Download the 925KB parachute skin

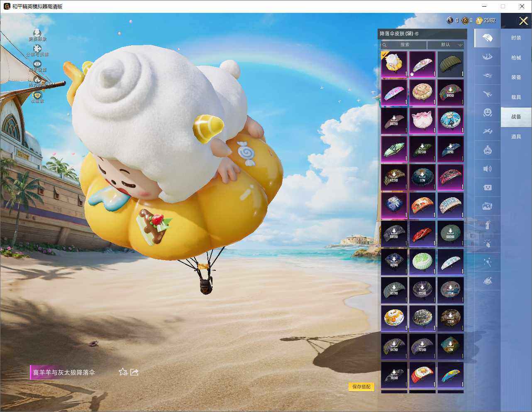click(422, 149)
